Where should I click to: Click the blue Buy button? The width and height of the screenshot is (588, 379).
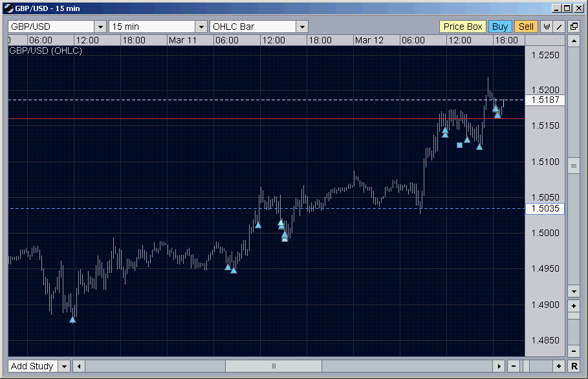click(x=500, y=27)
